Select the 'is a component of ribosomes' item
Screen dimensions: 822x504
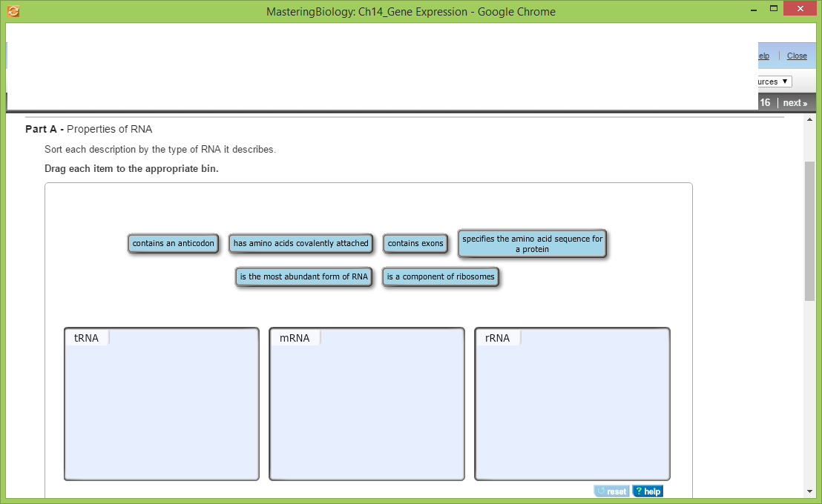pos(440,276)
